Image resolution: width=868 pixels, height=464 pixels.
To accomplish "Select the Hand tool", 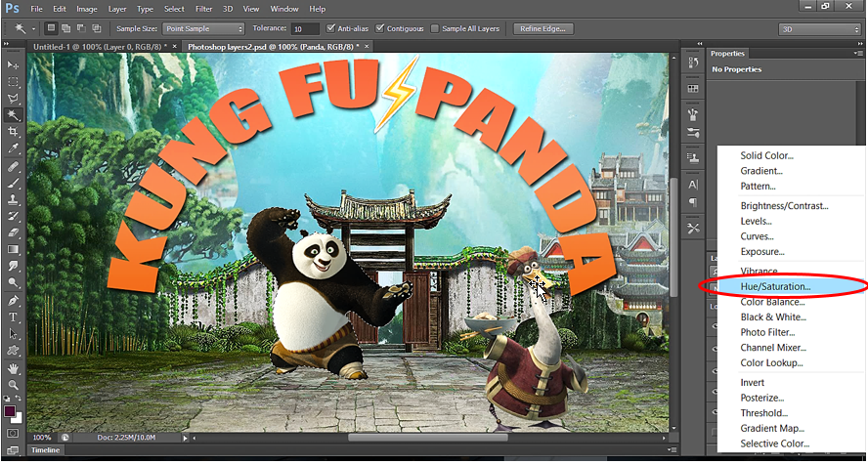I will (13, 368).
